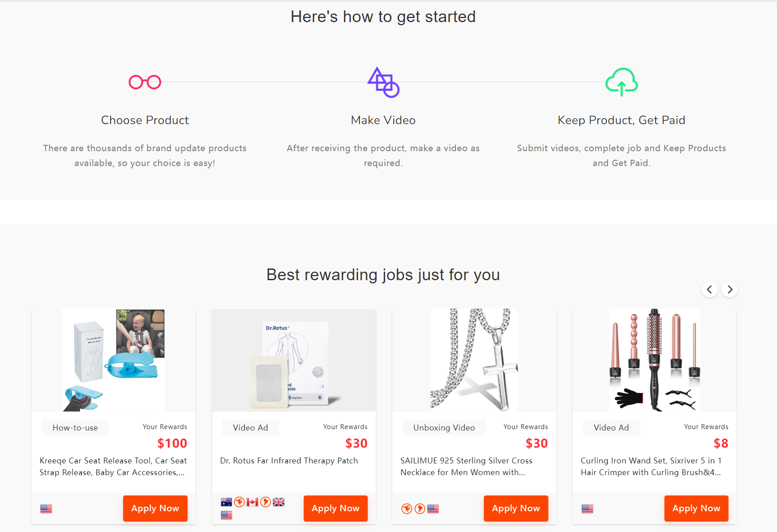777x532 pixels.
Task: Apply Now for the Curling Iron Wand Set
Action: click(696, 509)
